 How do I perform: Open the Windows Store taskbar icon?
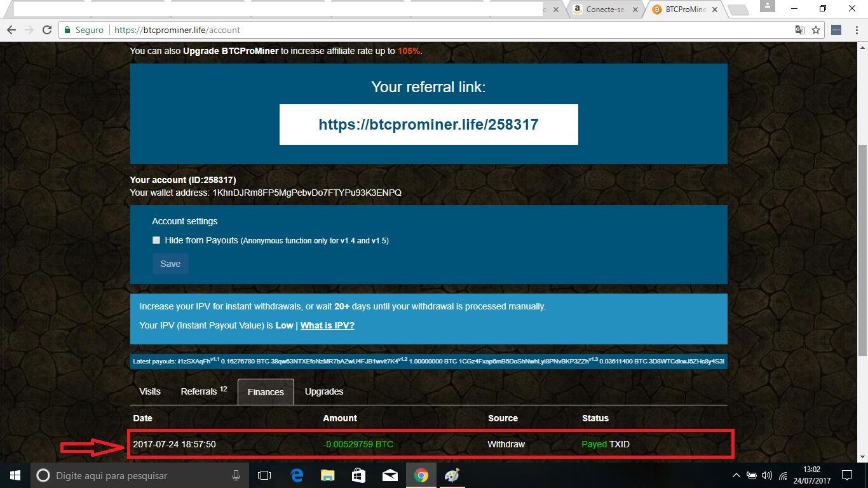[x=358, y=475]
